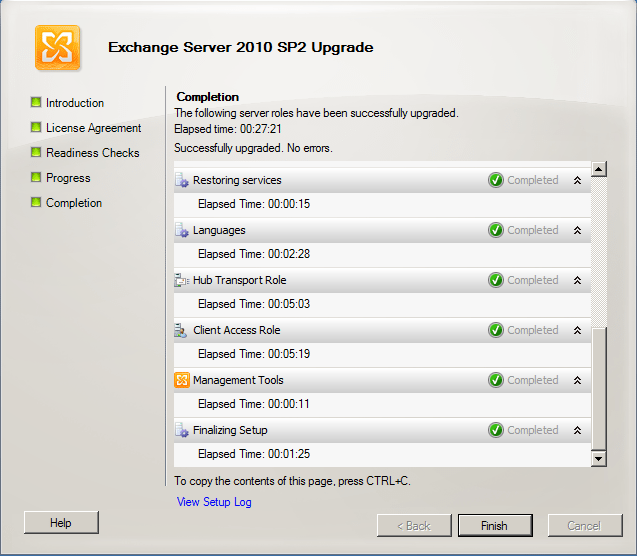Select the License Agreement step
Viewport: 637px width, 556px height.
coord(93,128)
